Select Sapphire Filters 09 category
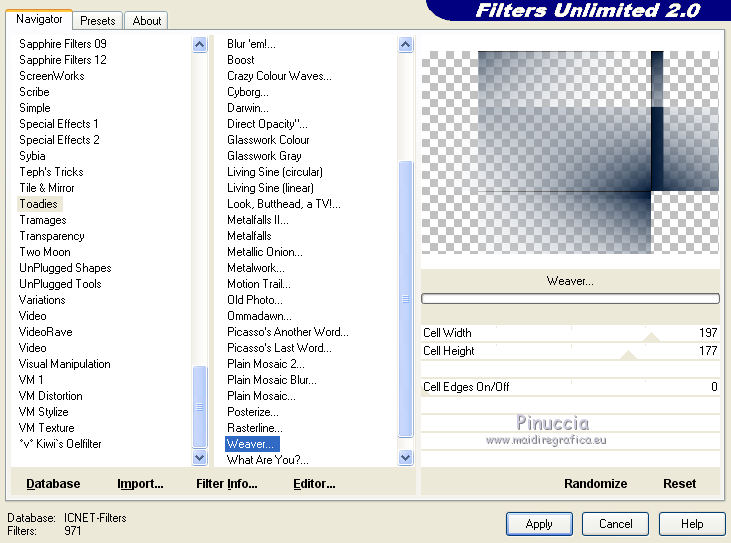Screen dimensions: 731x543 pyautogui.click(x=63, y=44)
